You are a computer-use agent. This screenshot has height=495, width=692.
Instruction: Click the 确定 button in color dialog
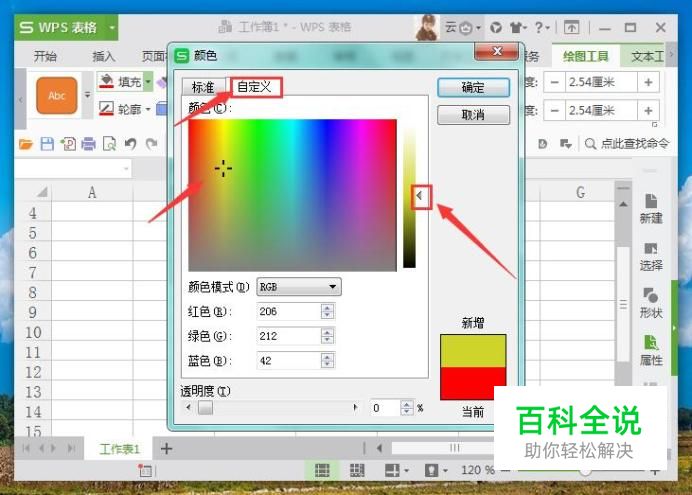click(473, 87)
